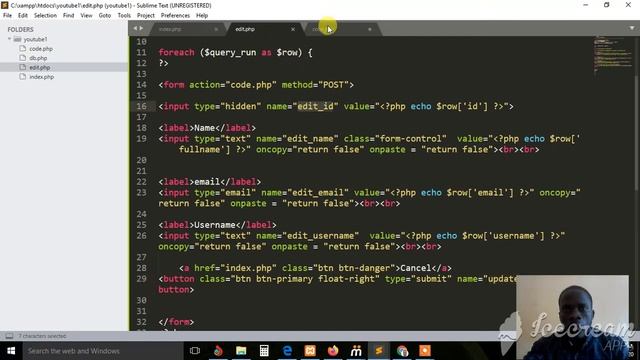Click the closing form tag line 32
The height and width of the screenshot is (360, 640).
[x=176, y=322]
